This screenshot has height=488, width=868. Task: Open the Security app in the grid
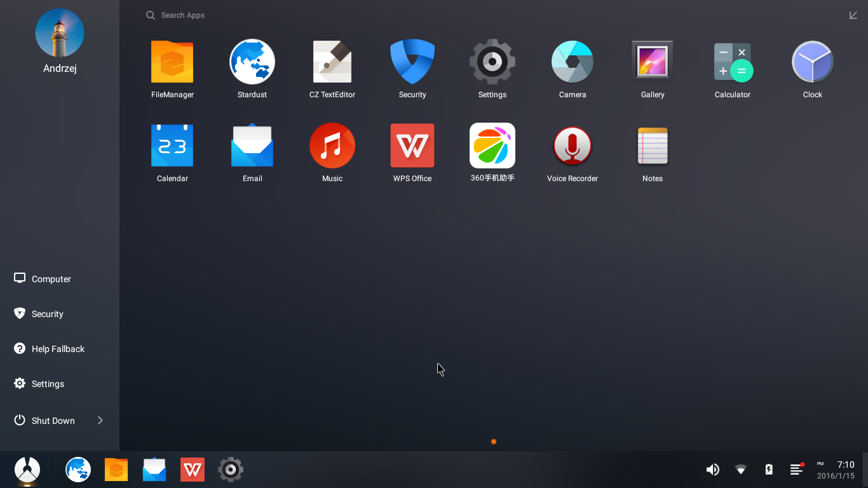pyautogui.click(x=412, y=62)
